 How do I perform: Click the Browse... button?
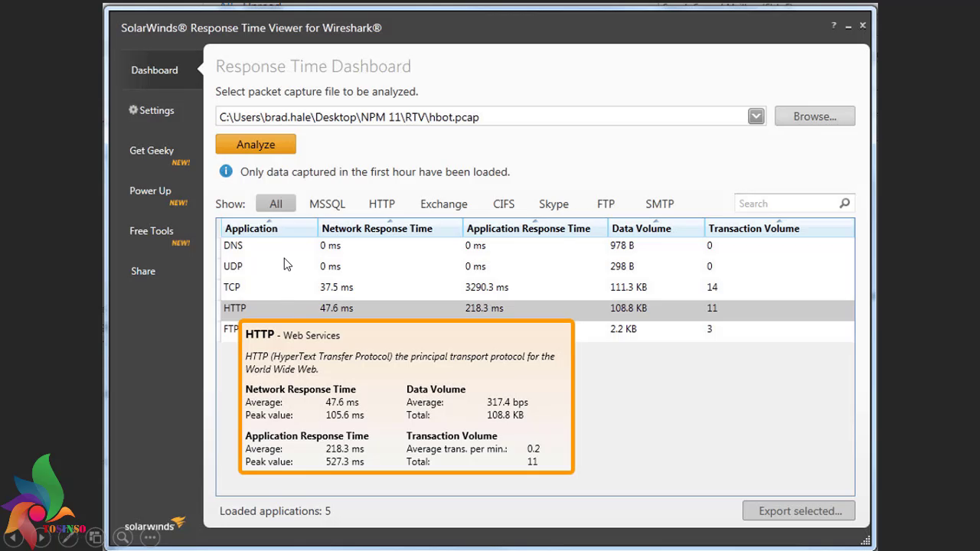click(x=815, y=116)
